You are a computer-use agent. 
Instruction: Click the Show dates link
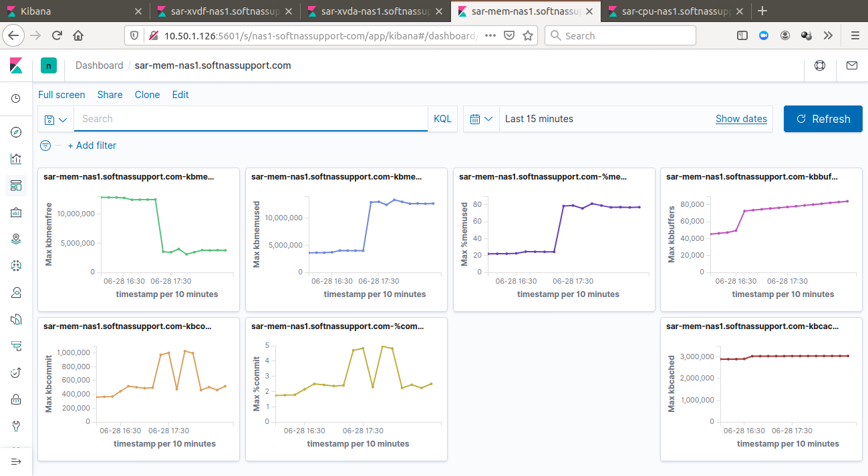(x=741, y=119)
